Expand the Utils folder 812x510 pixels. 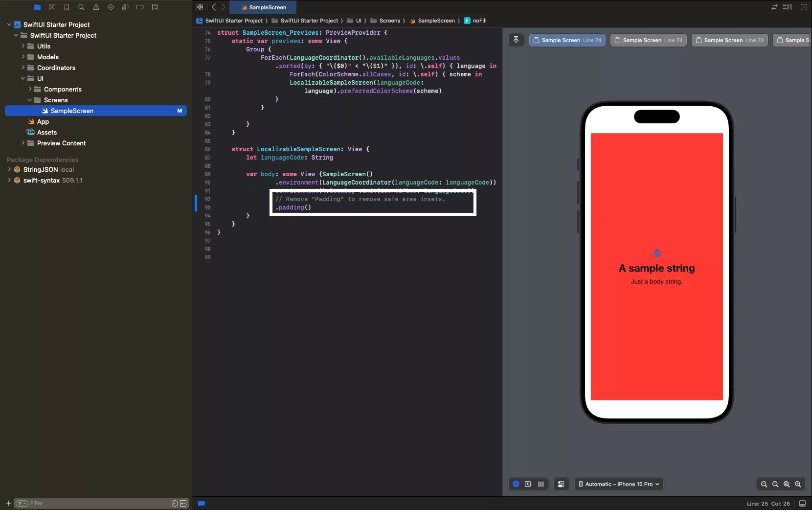(x=23, y=46)
